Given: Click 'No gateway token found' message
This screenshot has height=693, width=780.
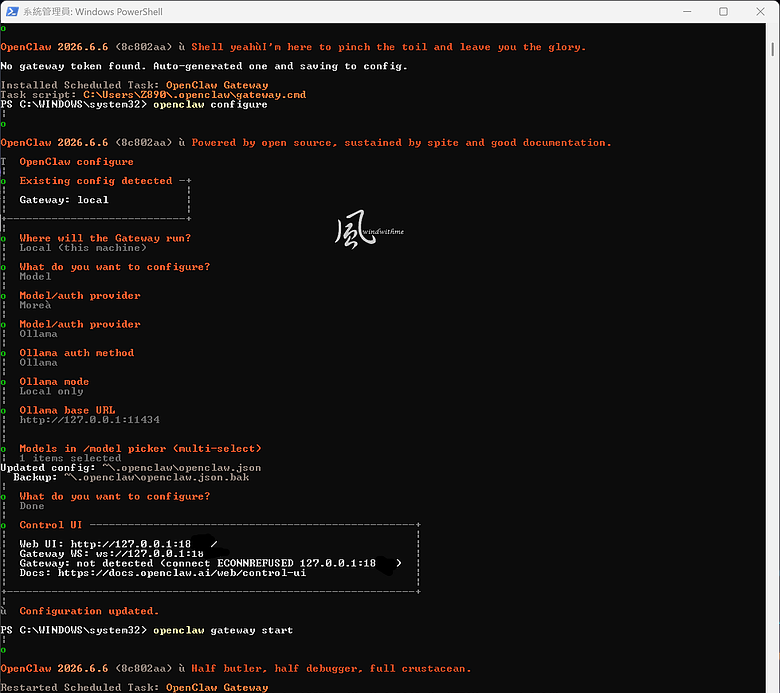Looking at the screenshot, I should pos(204,66).
